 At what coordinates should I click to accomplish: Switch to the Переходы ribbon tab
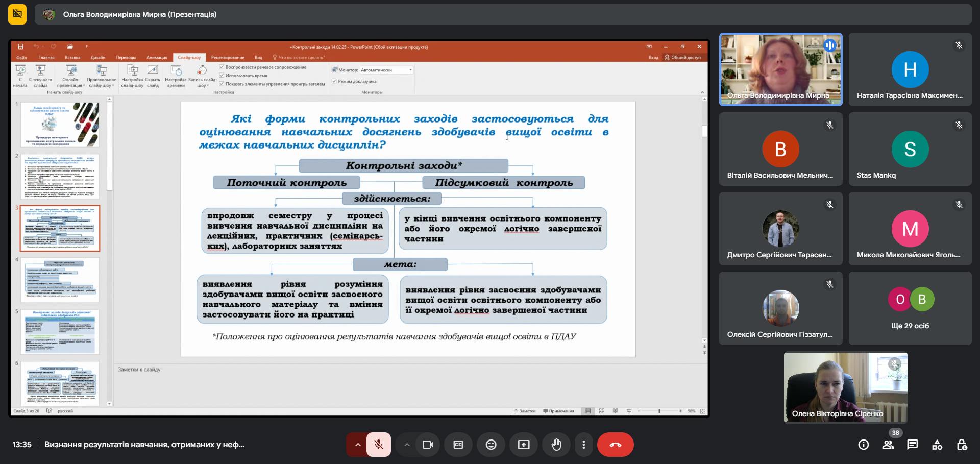tap(126, 57)
